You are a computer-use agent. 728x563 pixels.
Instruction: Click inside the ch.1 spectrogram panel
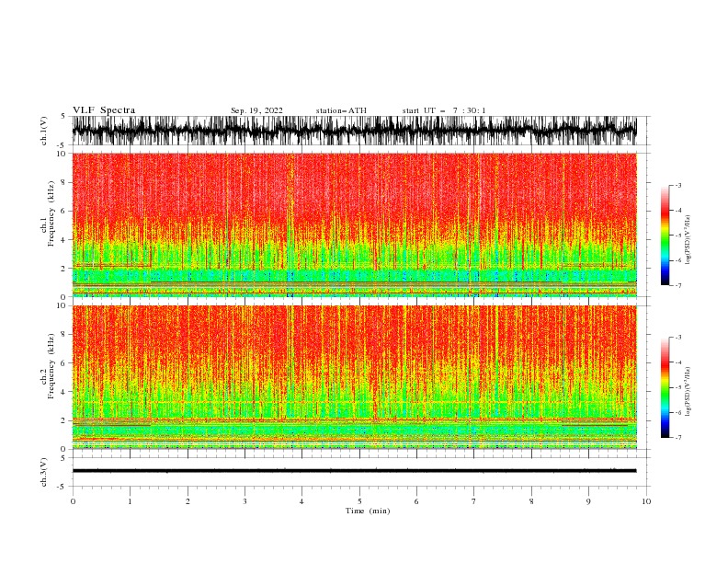(354, 224)
